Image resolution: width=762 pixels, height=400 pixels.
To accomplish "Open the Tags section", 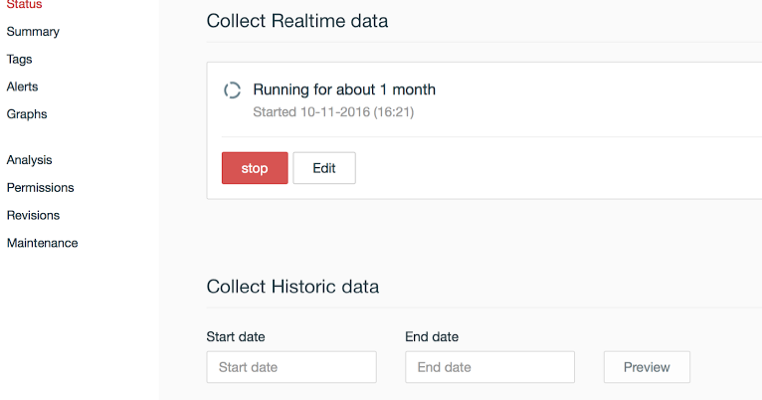I will pos(20,60).
